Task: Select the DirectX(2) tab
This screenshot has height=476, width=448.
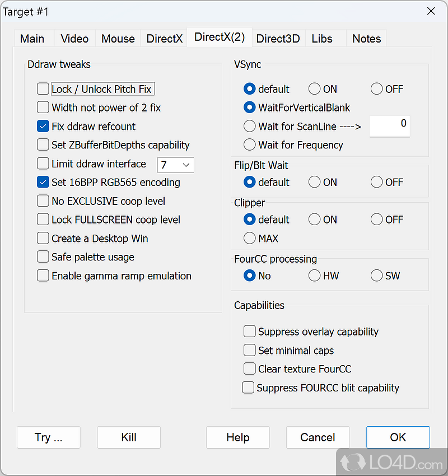Action: tap(220, 37)
